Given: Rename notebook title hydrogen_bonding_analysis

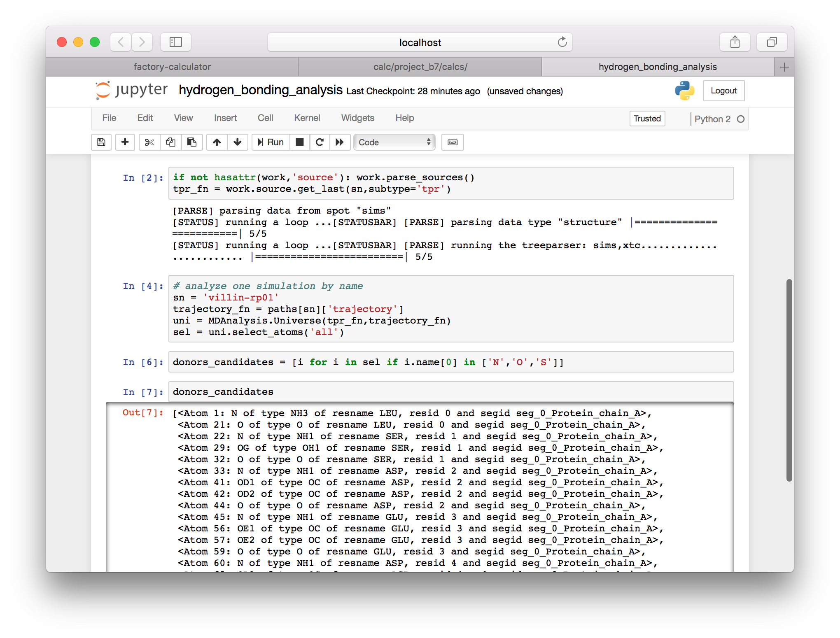Looking at the screenshot, I should pyautogui.click(x=260, y=90).
